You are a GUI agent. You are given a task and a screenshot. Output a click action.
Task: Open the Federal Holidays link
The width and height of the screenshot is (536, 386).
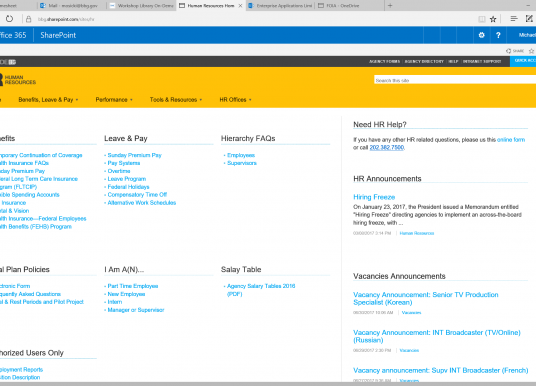[128, 187]
